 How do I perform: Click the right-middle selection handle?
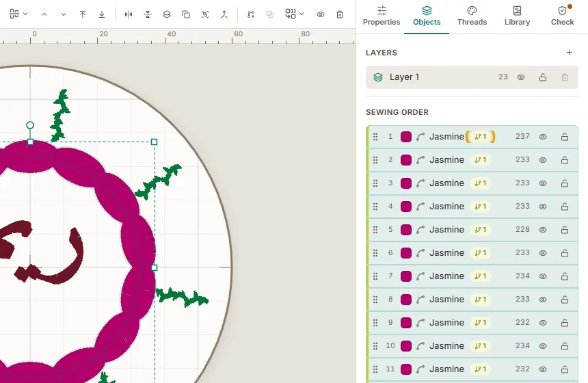coord(154,267)
